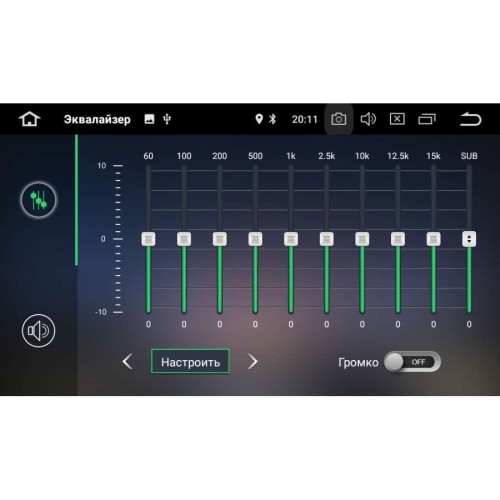Viewport: 500px width, 500px height.
Task: Click the 1k band slider handle
Action: click(x=291, y=239)
